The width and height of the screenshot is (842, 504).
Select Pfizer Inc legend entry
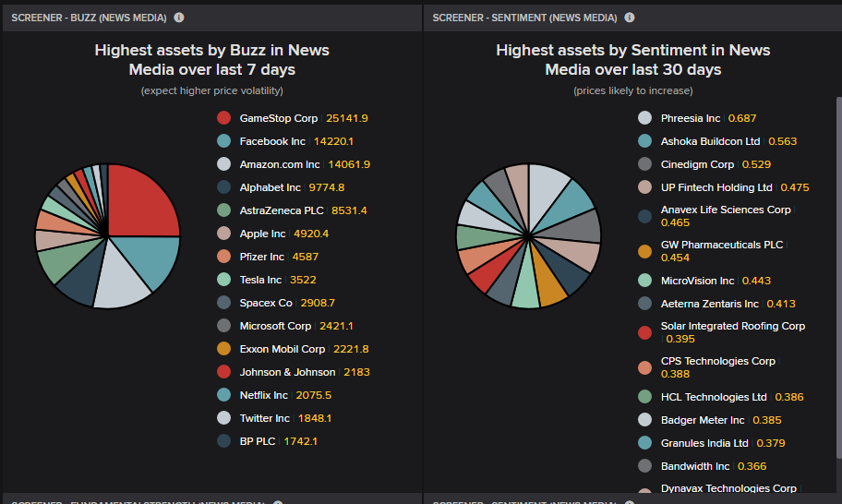[x=268, y=257]
